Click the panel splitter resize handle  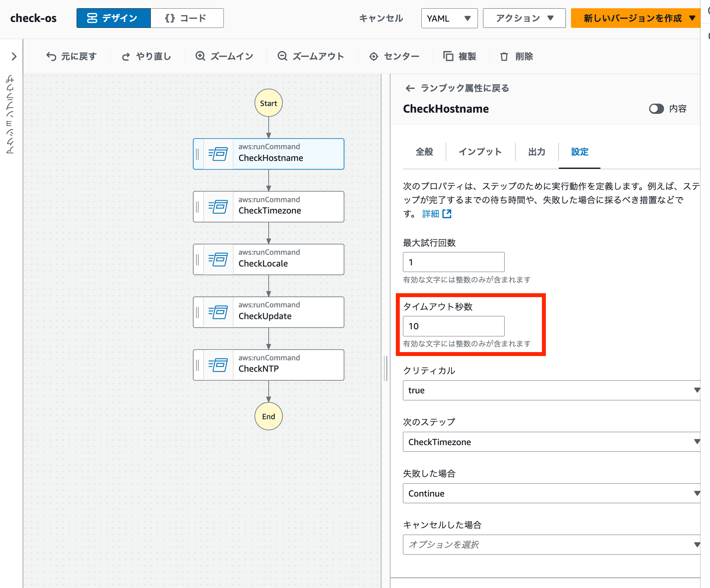(x=386, y=368)
